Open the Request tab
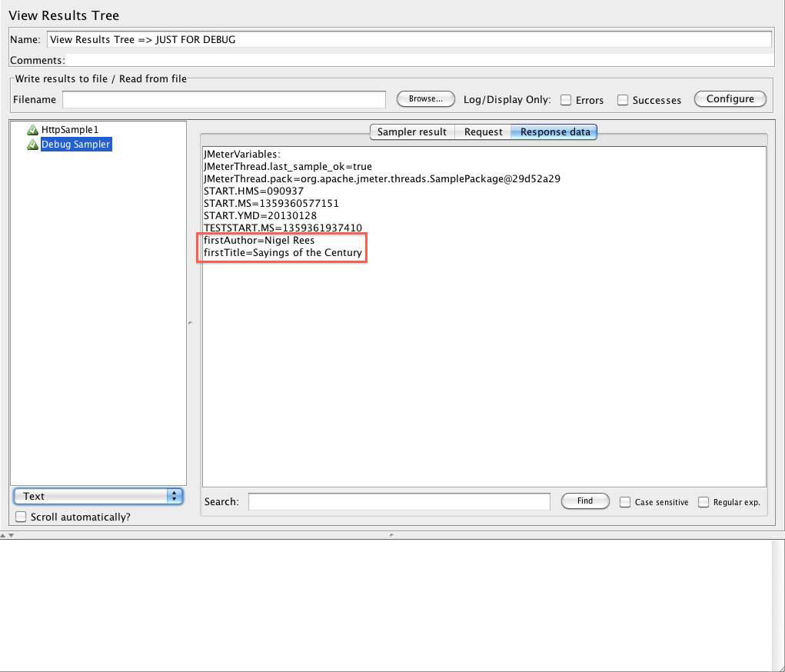 (x=483, y=131)
